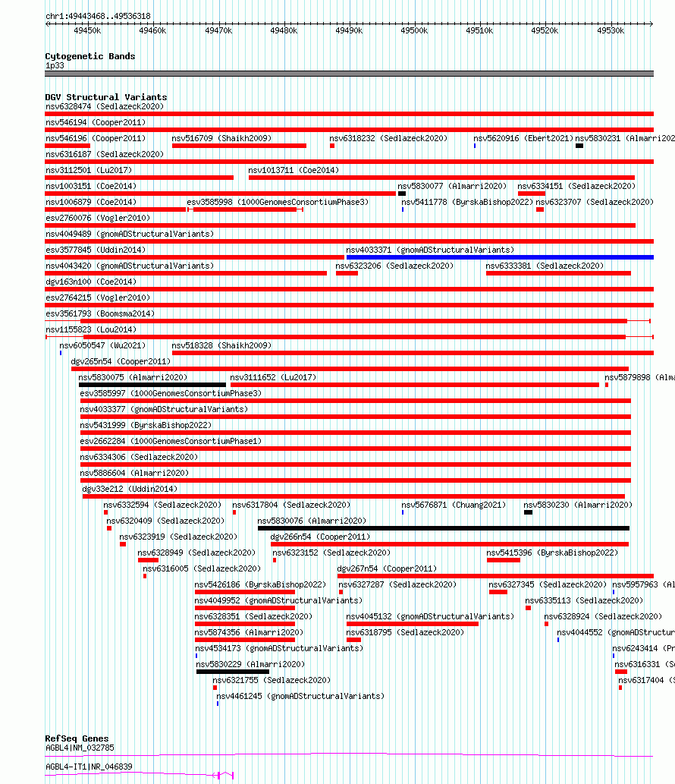Click nsv5411778 (ByrskaBishop2022) label

467,203
